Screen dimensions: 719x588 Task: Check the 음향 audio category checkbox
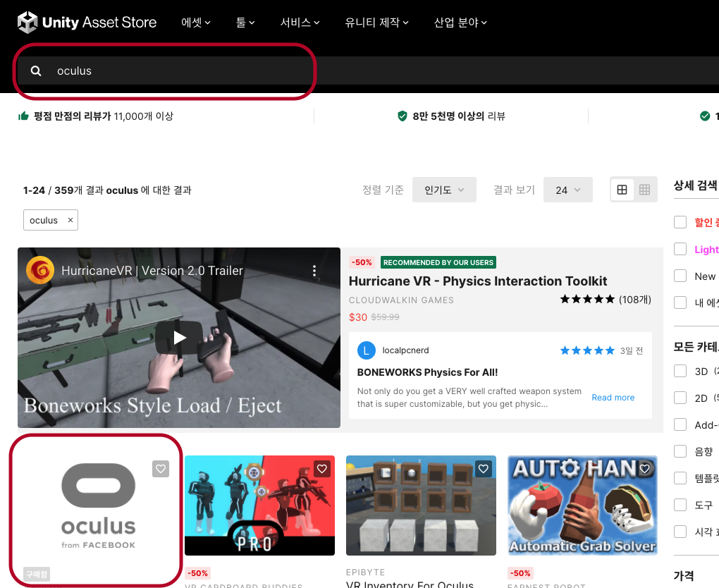(x=680, y=451)
